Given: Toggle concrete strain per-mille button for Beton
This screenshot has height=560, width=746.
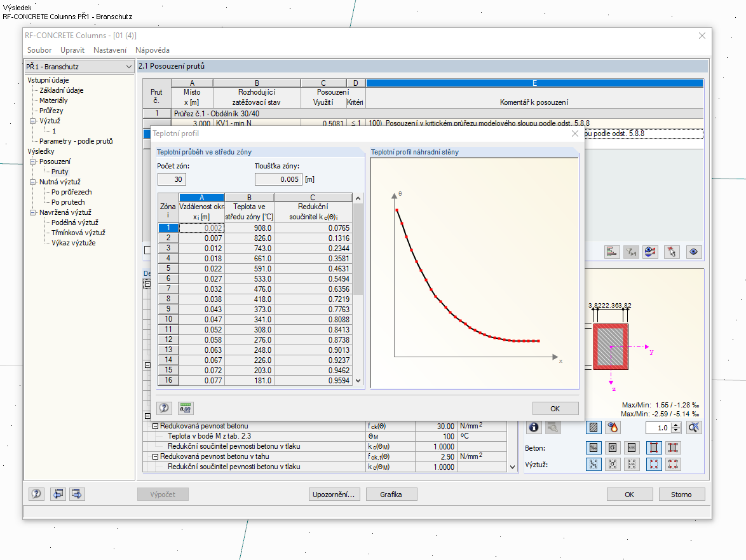Looking at the screenshot, I should (593, 447).
